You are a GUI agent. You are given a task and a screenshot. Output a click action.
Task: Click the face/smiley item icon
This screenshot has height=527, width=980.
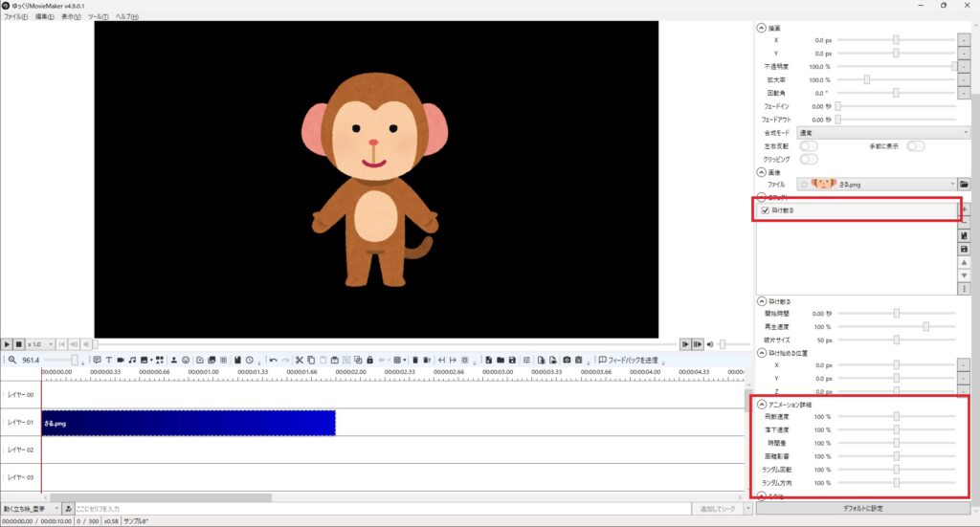(186, 360)
